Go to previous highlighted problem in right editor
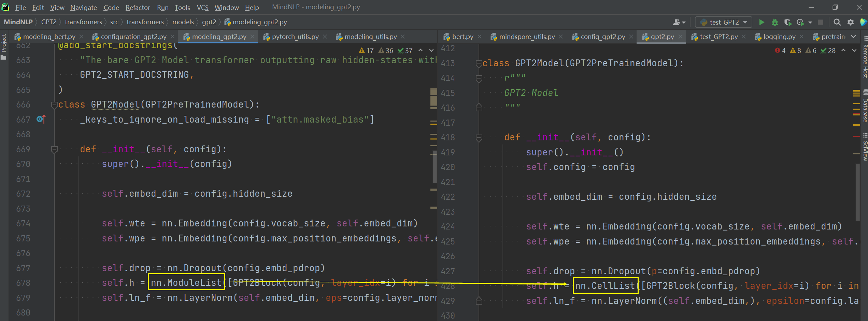 click(843, 51)
